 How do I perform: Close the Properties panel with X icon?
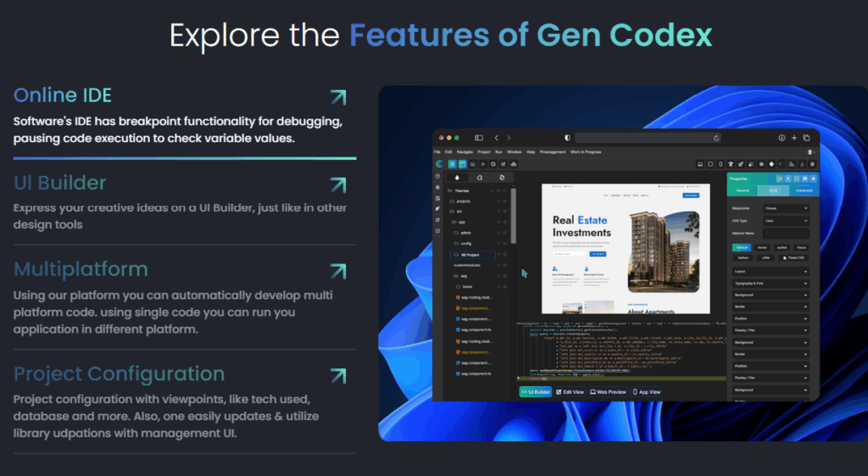click(813, 179)
